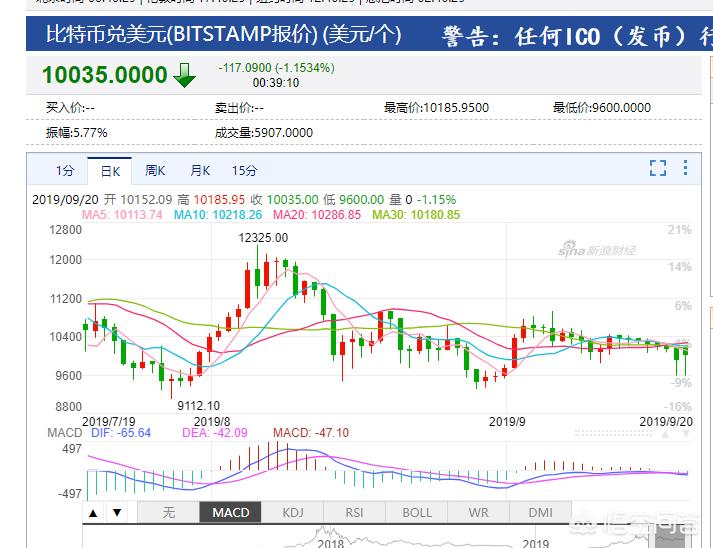Select the MACD indicator tab
Screen dimensions: 713x548
pyautogui.click(x=231, y=513)
